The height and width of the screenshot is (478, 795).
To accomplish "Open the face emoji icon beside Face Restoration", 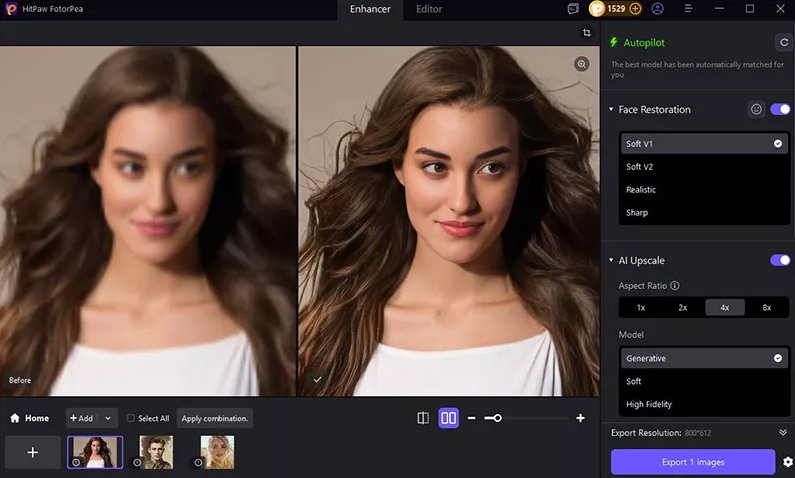I will [756, 109].
